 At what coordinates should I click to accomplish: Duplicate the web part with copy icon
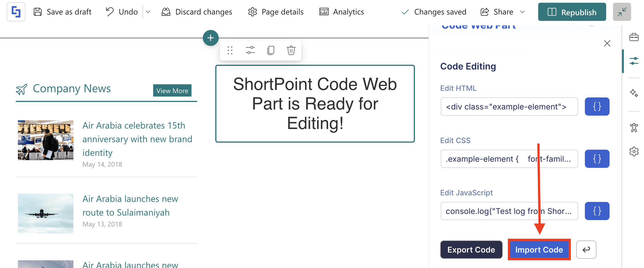271,50
